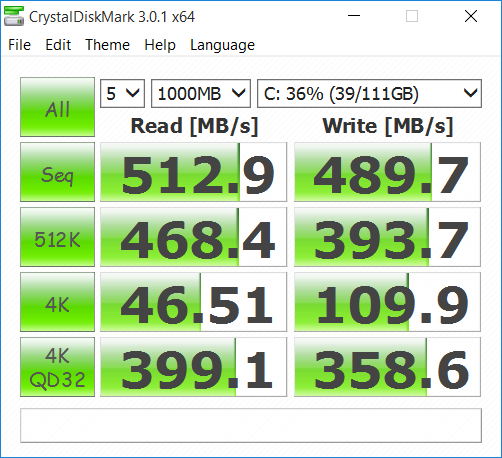Select the Seq write result 489.7

click(387, 172)
